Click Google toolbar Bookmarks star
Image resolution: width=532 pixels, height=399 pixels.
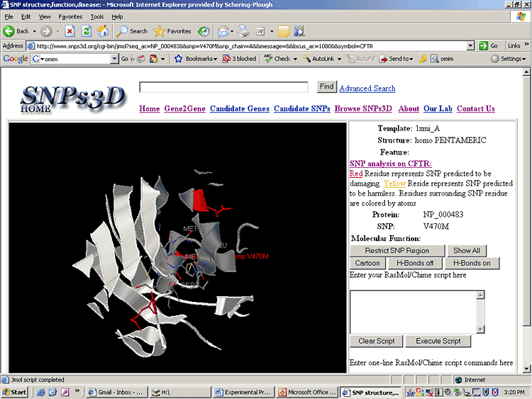[178, 59]
